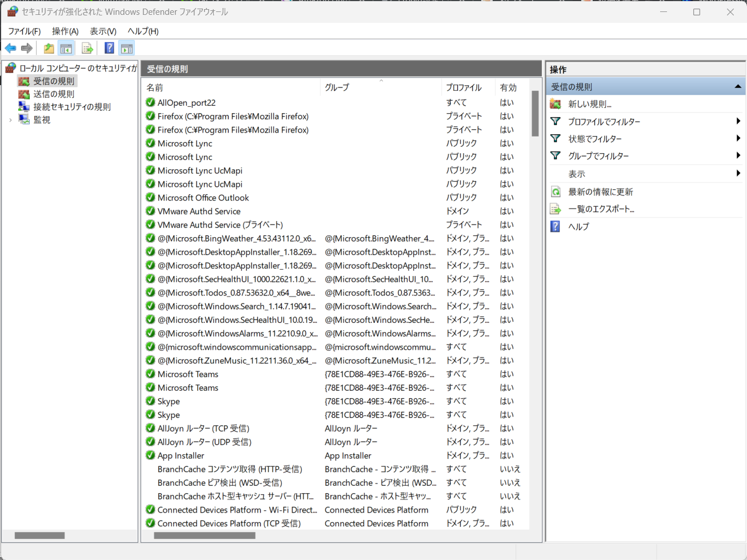Collapse the 受信の規則 actions section
747x560 pixels.
[x=737, y=87]
